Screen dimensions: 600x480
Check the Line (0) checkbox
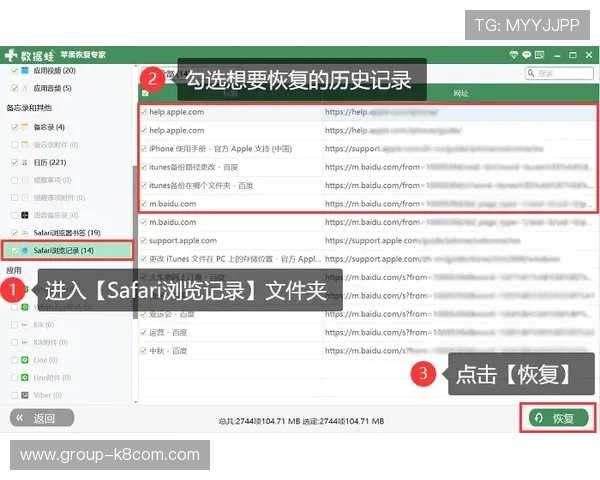[x=15, y=360]
